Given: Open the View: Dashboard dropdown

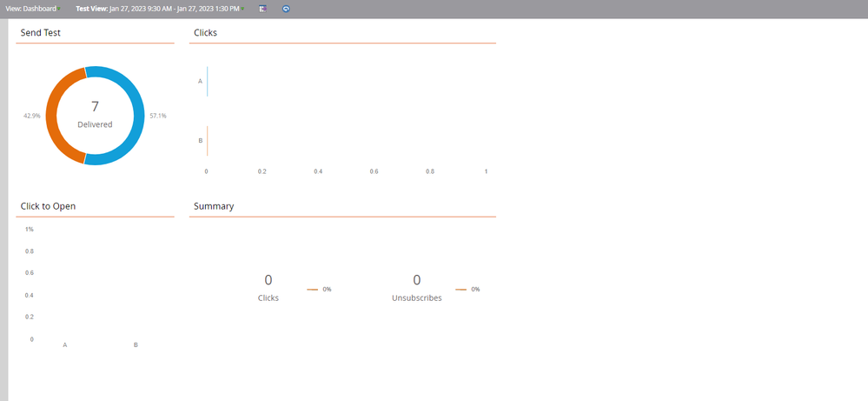Looking at the screenshot, I should pyautogui.click(x=34, y=9).
